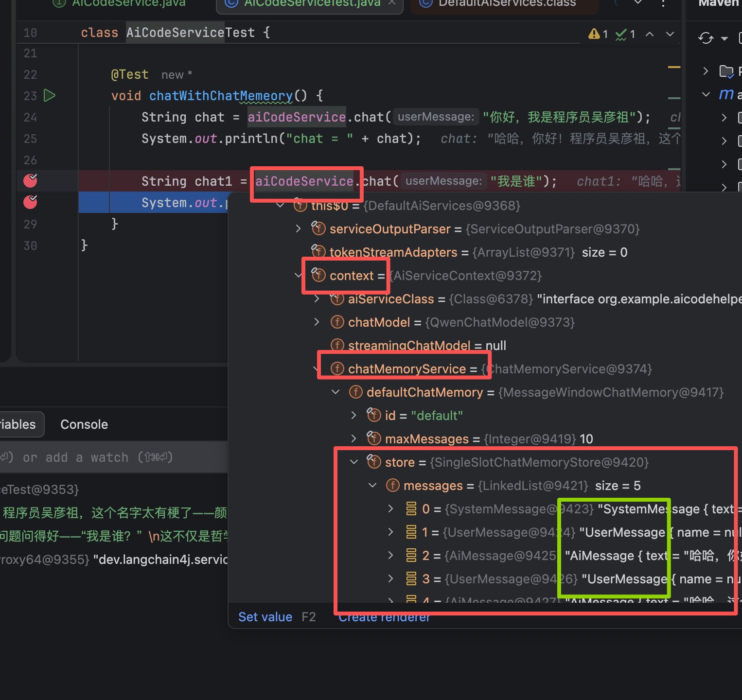
Task: Open the editor tab options three-dot menu
Action: pyautogui.click(x=663, y=3)
